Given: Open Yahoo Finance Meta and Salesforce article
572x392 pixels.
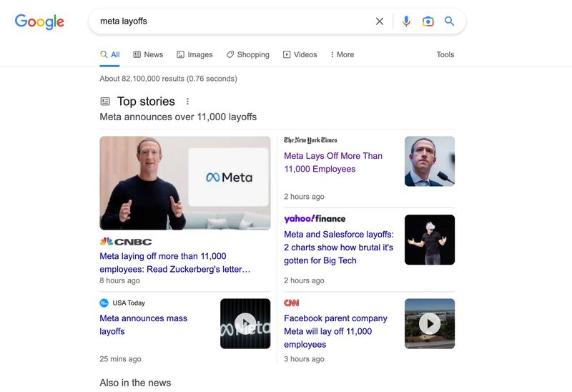Looking at the screenshot, I should pyautogui.click(x=338, y=248).
